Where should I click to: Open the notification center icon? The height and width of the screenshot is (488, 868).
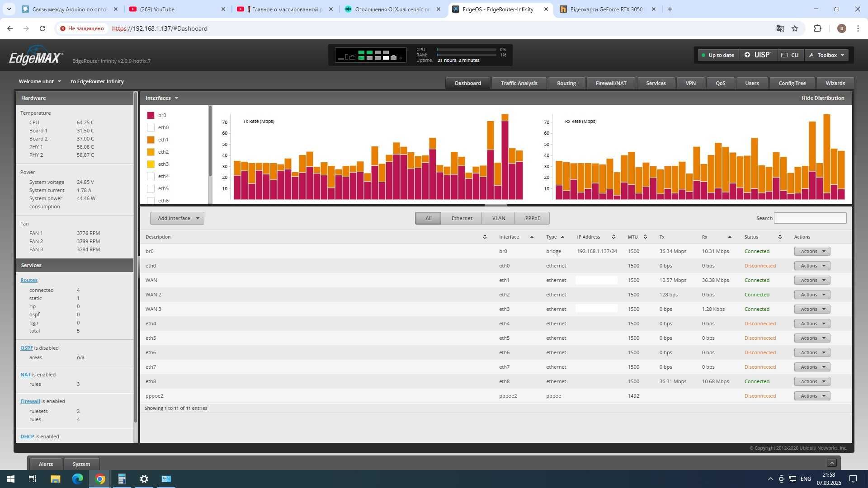[853, 479]
